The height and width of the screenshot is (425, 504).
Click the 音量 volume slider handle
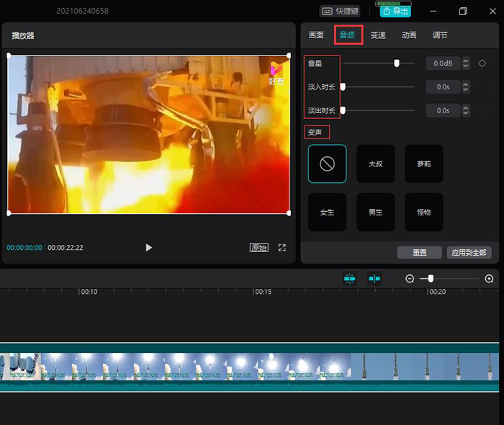click(x=397, y=63)
